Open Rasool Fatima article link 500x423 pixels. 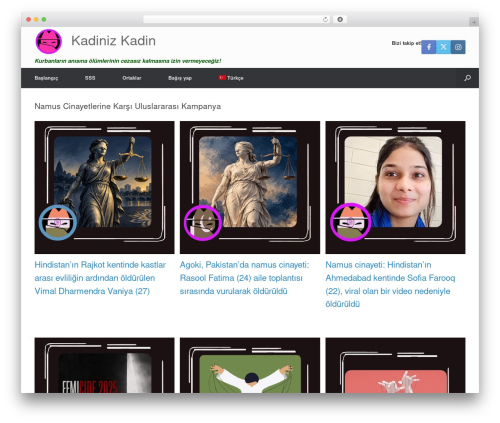(245, 278)
